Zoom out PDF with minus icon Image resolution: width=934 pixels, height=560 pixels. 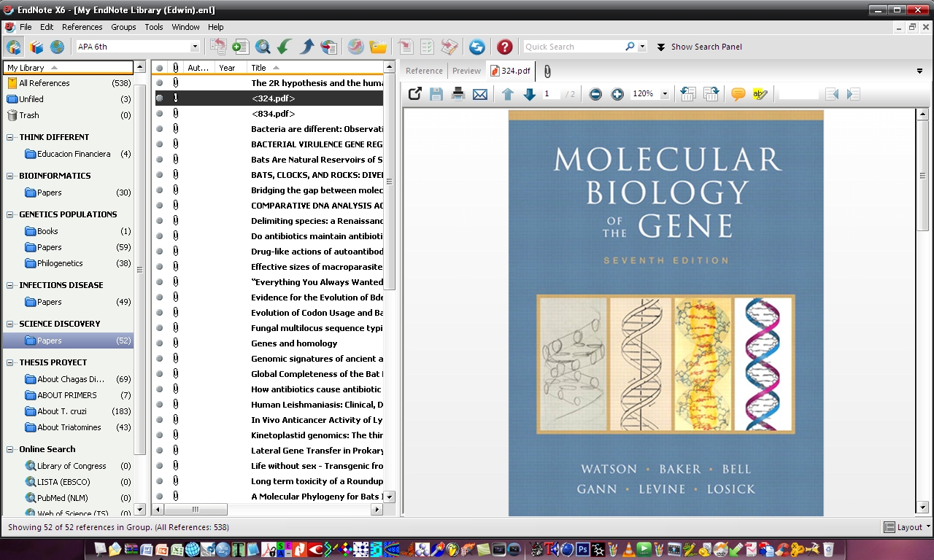pyautogui.click(x=595, y=94)
